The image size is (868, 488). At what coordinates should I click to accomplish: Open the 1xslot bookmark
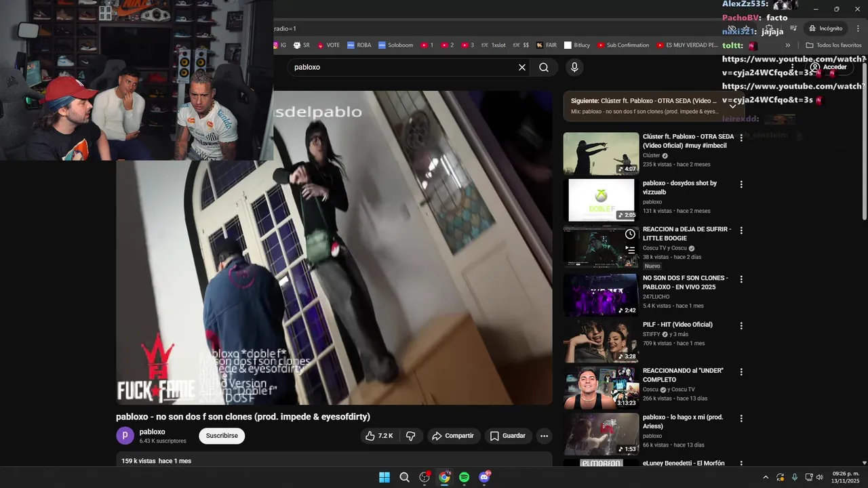coord(493,45)
